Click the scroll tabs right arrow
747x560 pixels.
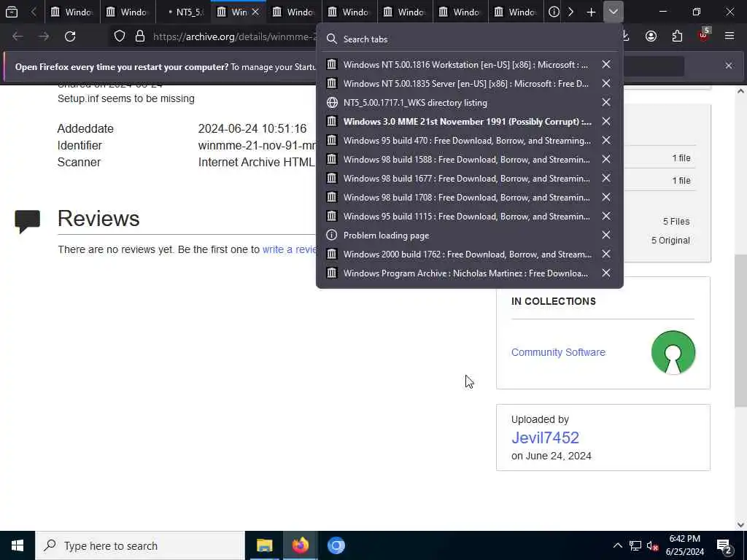click(x=570, y=12)
